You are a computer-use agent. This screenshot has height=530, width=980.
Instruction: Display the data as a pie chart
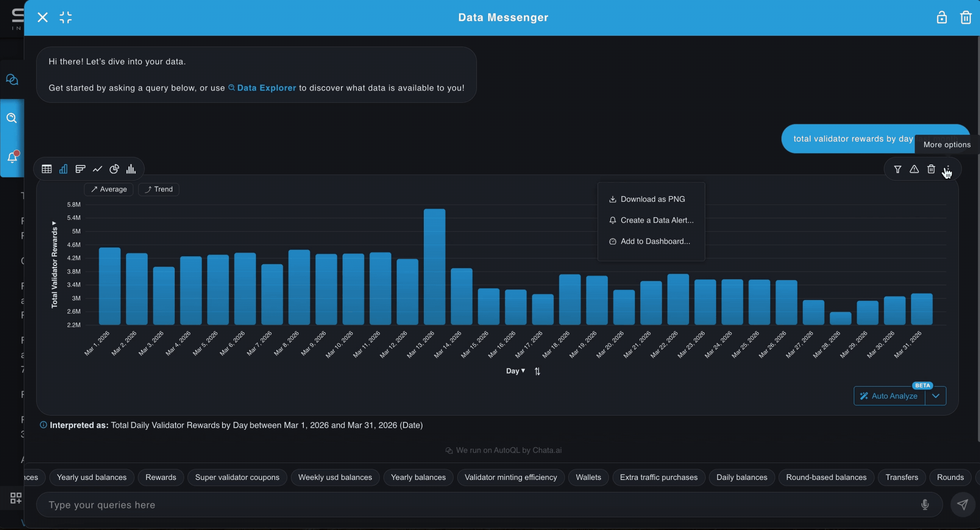pyautogui.click(x=114, y=169)
